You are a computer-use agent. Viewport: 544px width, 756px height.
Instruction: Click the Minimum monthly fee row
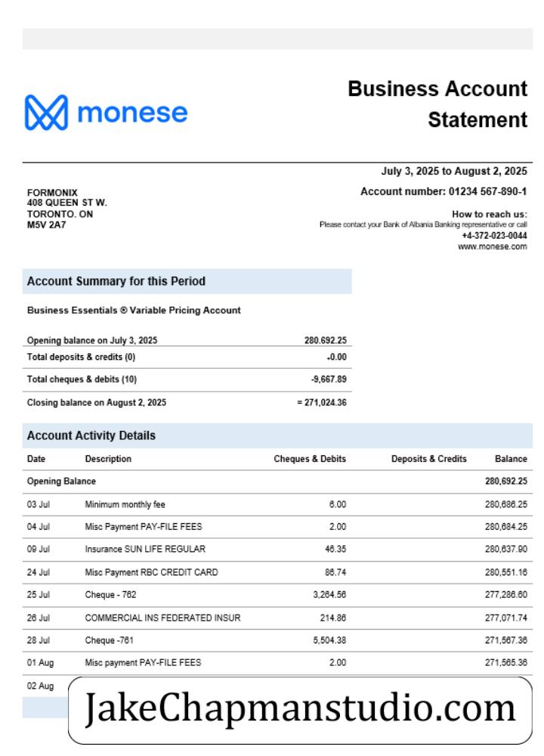pyautogui.click(x=277, y=504)
